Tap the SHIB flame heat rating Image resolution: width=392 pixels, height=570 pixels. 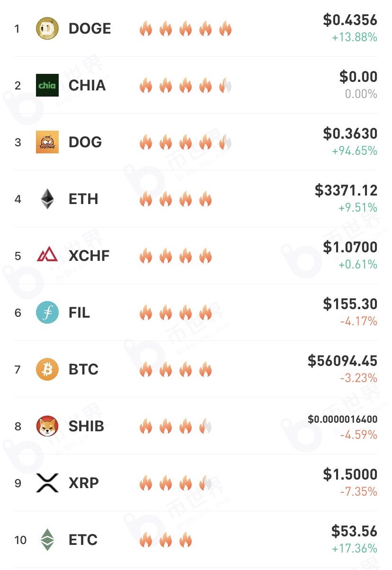click(x=175, y=427)
